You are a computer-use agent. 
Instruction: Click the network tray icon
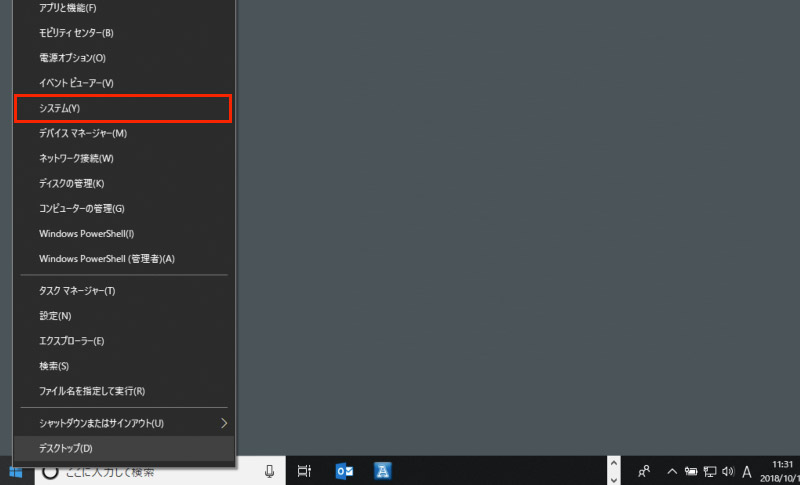pyautogui.click(x=710, y=472)
